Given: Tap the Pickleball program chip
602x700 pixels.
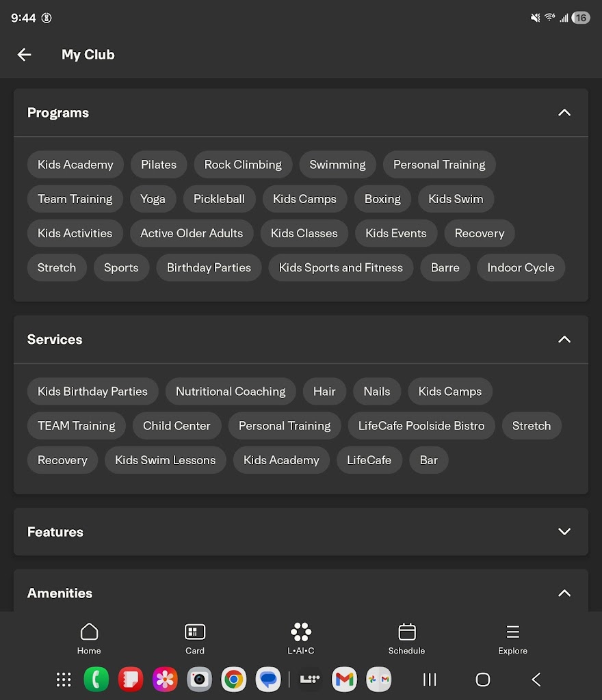Looking at the screenshot, I should tap(219, 199).
